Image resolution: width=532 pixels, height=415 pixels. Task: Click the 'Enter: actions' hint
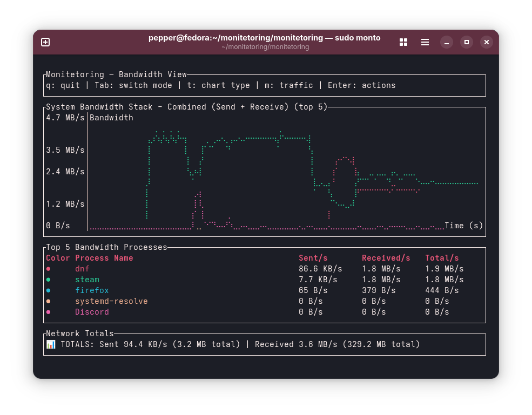point(362,85)
